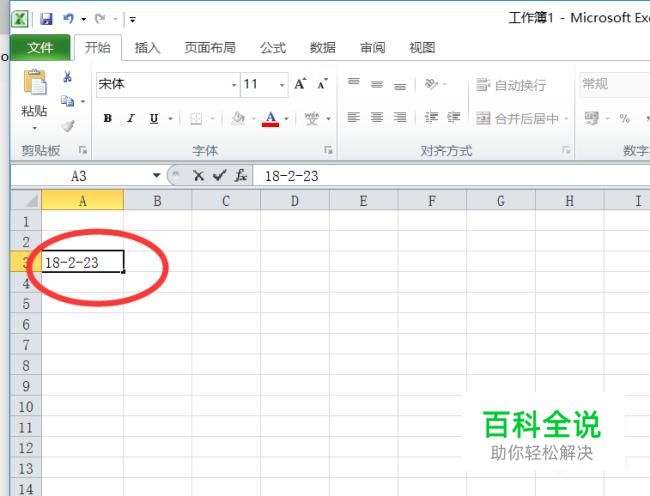Switch to the Home (开始) tab
650x496 pixels.
[x=98, y=48]
